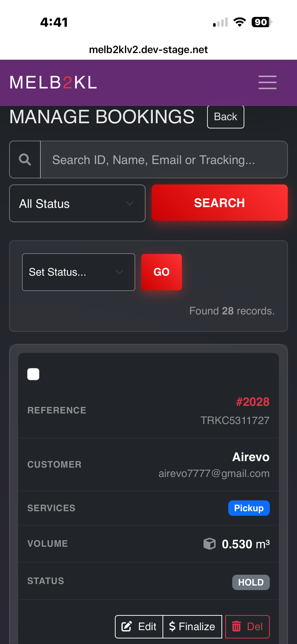This screenshot has height=644, width=297.
Task: Click the HOLD status badge
Action: click(x=251, y=582)
